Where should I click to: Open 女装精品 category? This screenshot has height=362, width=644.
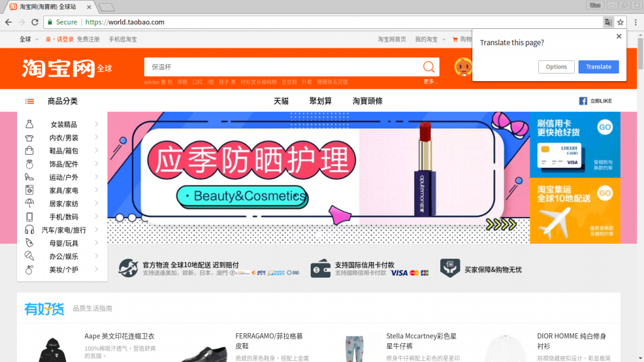pyautogui.click(x=64, y=124)
